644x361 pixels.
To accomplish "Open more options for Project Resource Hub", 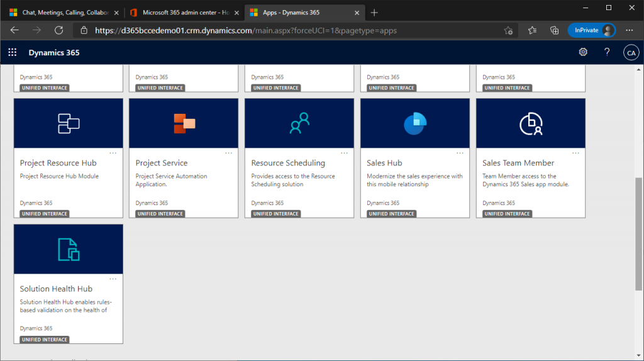I will click(x=113, y=153).
